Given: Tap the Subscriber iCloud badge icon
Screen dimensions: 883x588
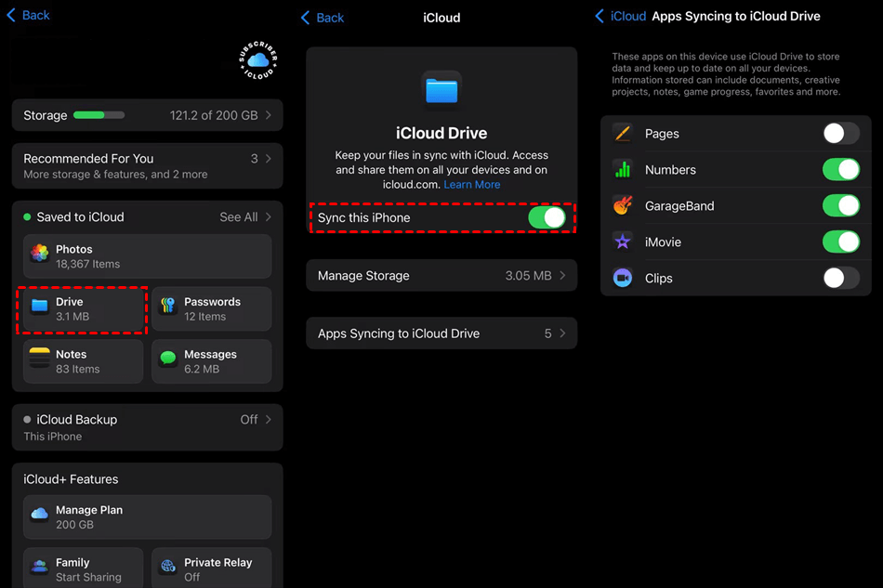Looking at the screenshot, I should click(257, 59).
